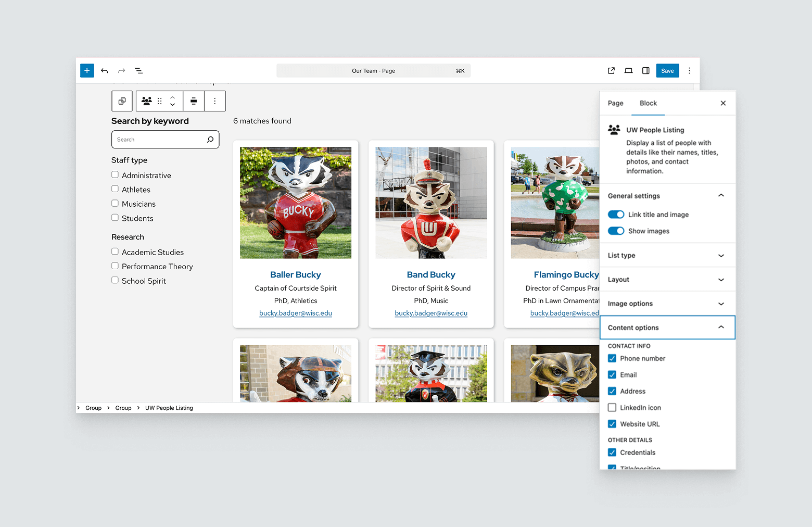Viewport: 812px width, 527px height.
Task: Click the Save button
Action: tap(667, 71)
